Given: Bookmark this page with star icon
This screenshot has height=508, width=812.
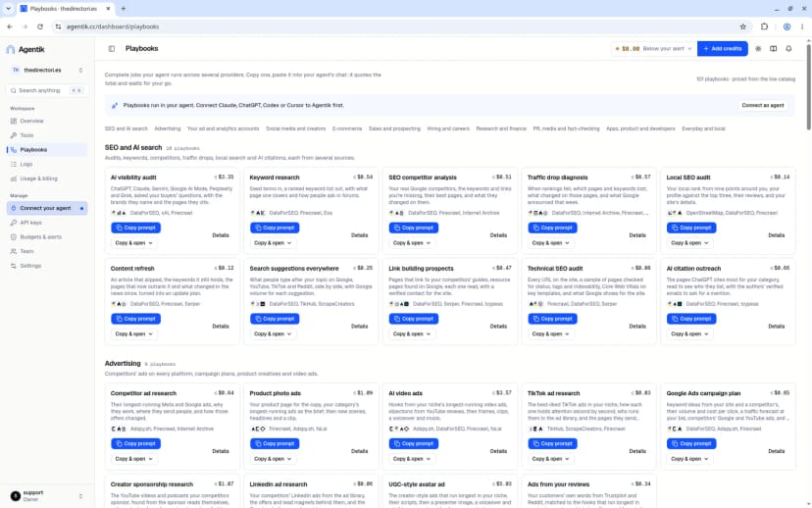Looking at the screenshot, I should coord(743,26).
